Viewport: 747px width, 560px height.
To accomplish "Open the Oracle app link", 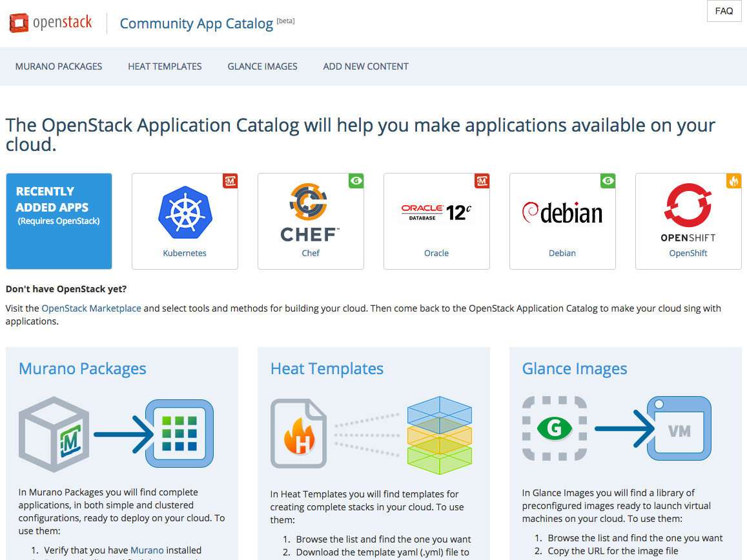I will coord(436,254).
